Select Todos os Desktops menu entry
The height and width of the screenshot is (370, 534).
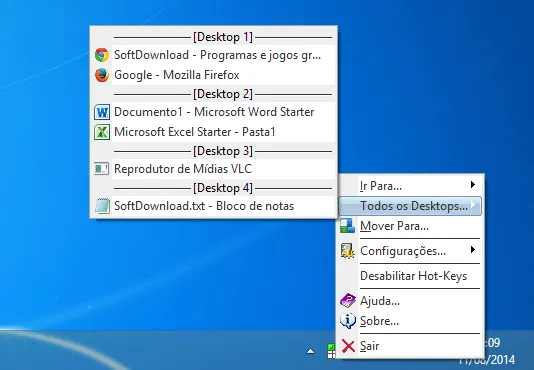(411, 206)
